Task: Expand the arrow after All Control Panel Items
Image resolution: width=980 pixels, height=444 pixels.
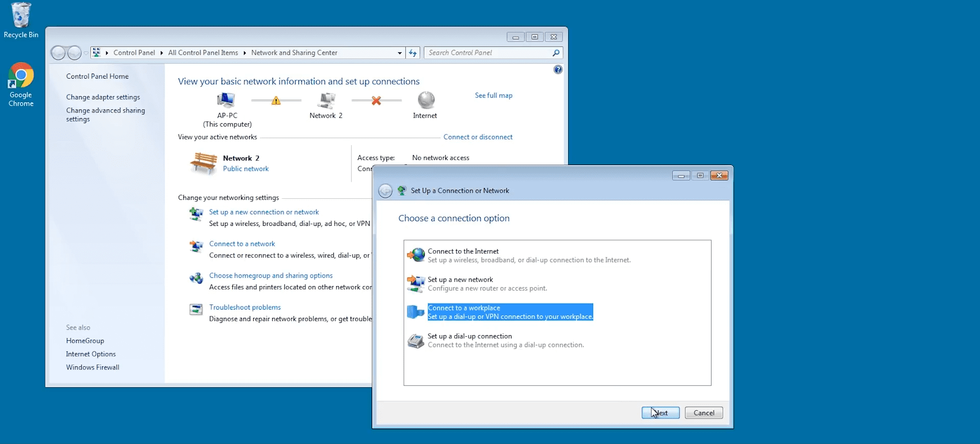Action: tap(244, 53)
